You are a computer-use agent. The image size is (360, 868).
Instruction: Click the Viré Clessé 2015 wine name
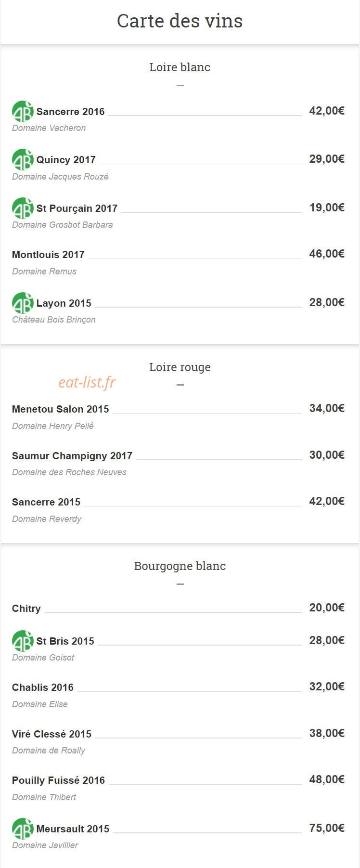[51, 734]
